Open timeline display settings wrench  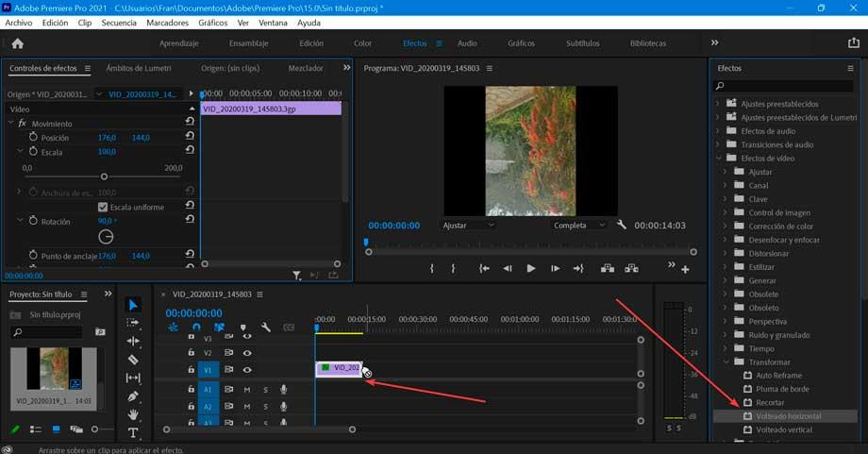click(266, 328)
